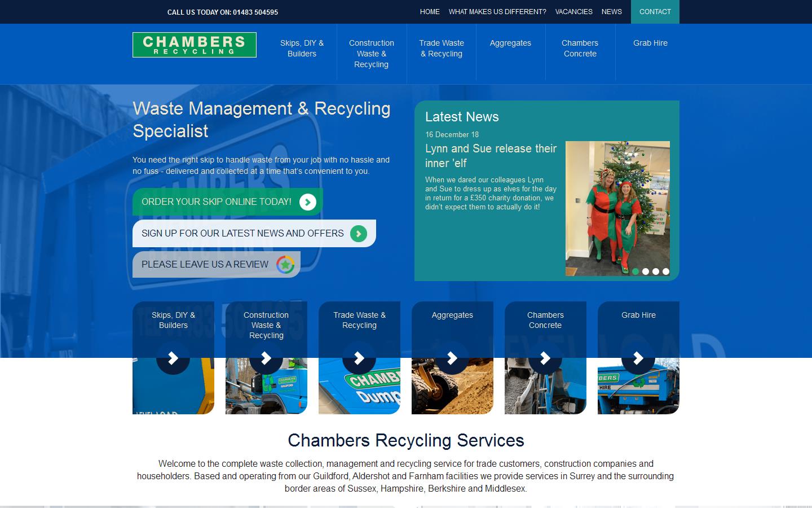Image resolution: width=812 pixels, height=508 pixels.
Task: Select the second carousel dot in Latest News
Action: pos(646,271)
